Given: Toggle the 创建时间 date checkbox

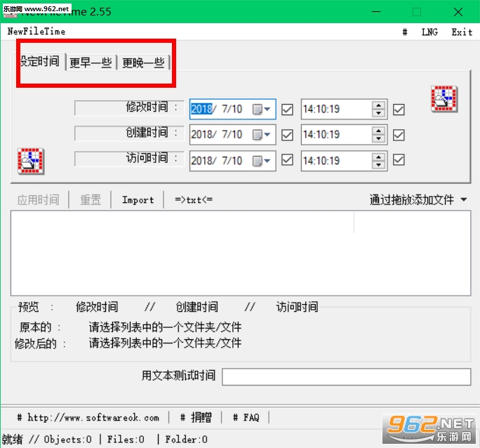Looking at the screenshot, I should coord(287,135).
